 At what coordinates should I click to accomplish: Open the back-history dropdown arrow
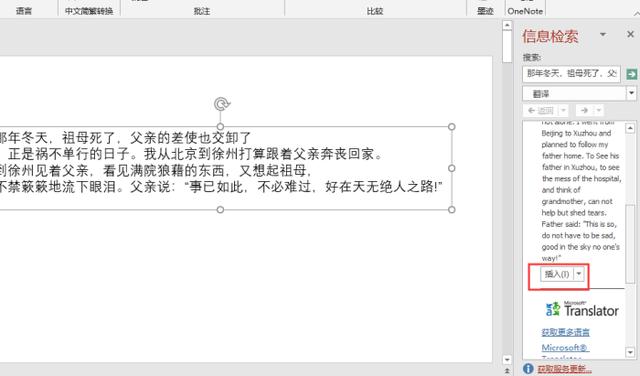pos(563,110)
